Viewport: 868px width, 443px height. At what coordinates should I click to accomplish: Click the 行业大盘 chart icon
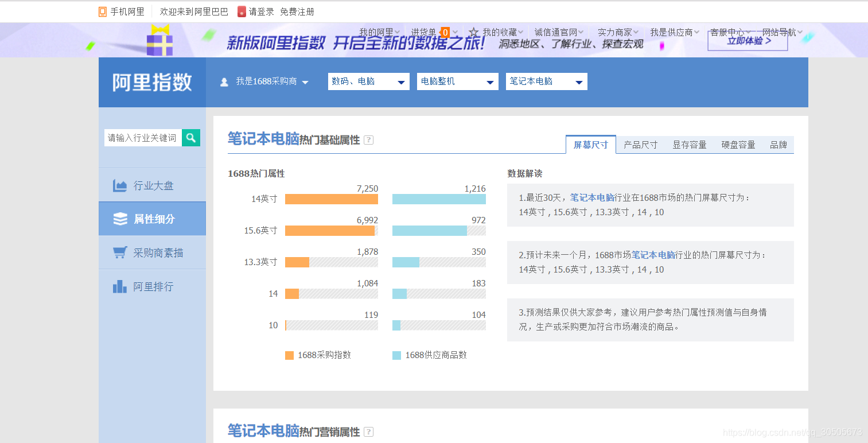pyautogui.click(x=120, y=185)
